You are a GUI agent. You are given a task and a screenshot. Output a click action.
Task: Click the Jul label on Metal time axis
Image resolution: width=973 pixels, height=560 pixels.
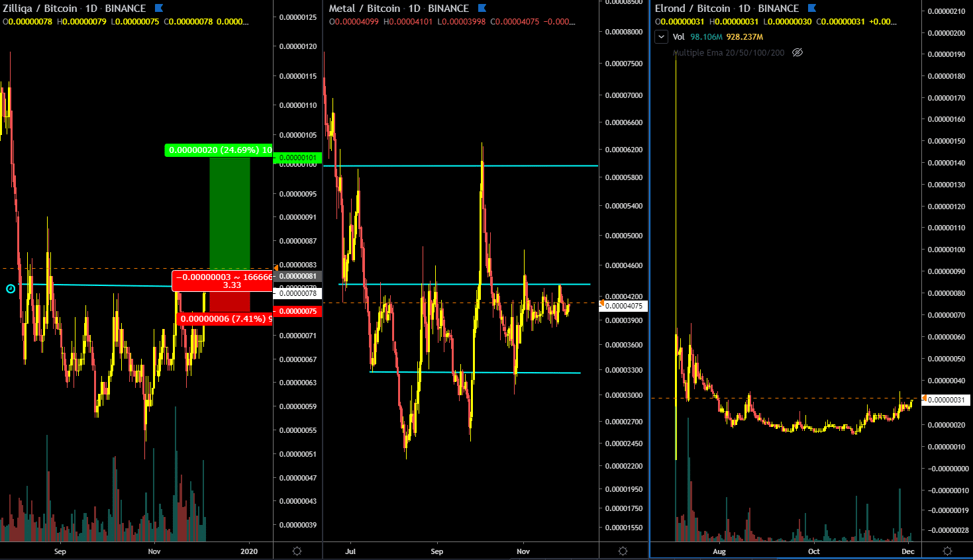(350, 551)
